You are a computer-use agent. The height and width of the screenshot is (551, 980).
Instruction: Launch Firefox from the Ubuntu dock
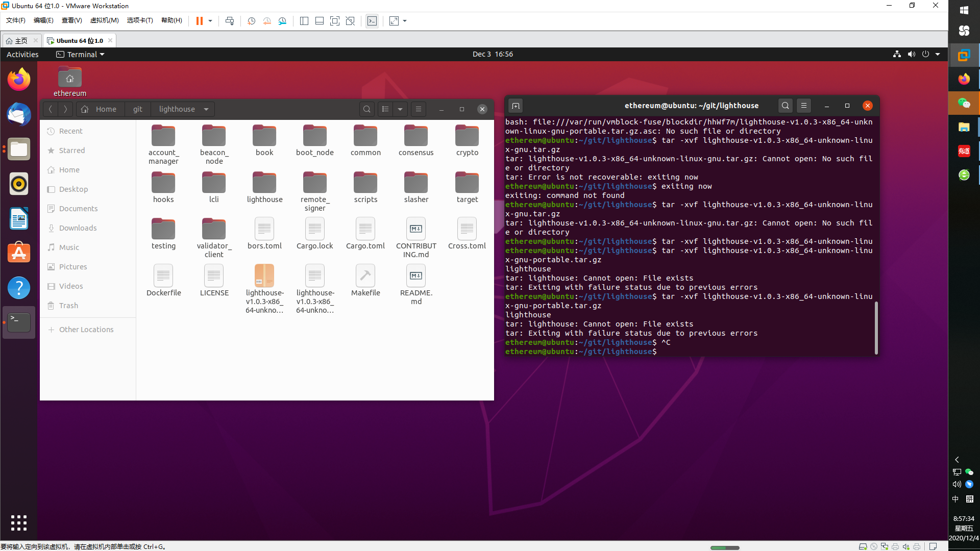click(x=18, y=80)
